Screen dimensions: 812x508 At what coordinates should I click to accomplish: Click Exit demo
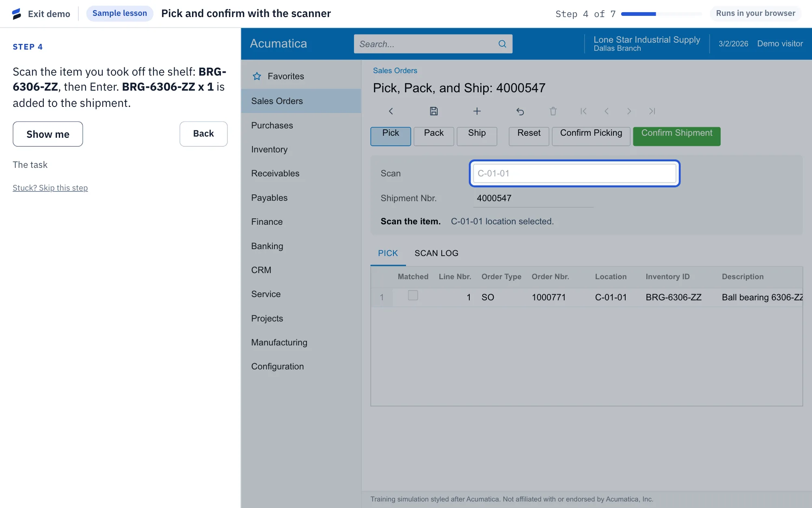[49, 14]
